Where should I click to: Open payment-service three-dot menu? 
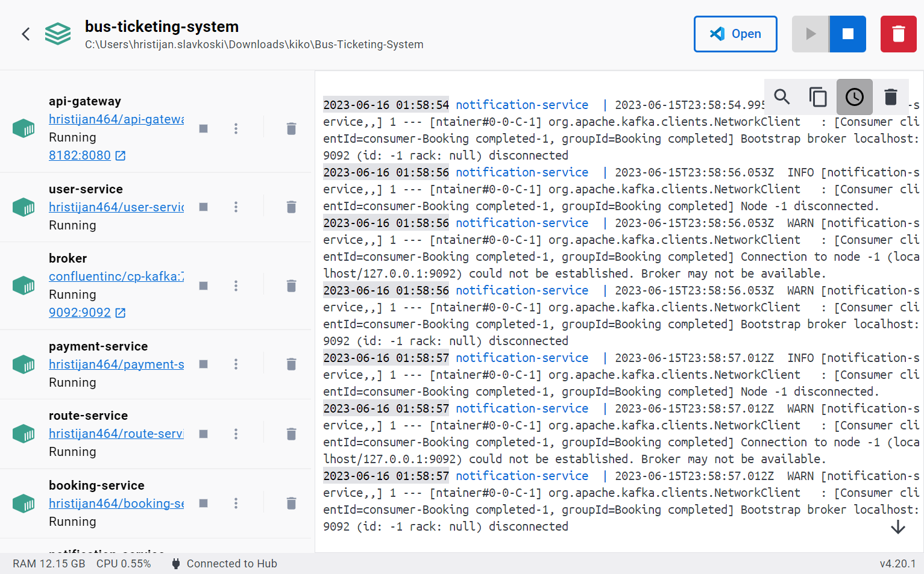(x=236, y=364)
